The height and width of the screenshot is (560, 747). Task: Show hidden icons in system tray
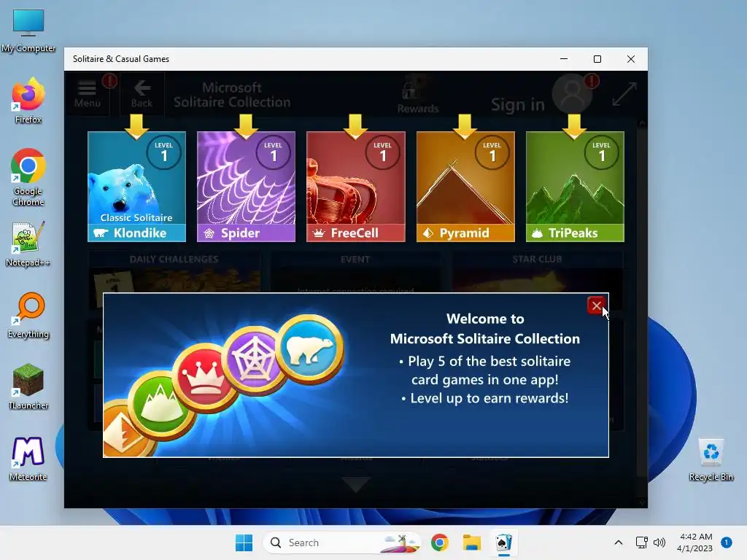coord(619,542)
